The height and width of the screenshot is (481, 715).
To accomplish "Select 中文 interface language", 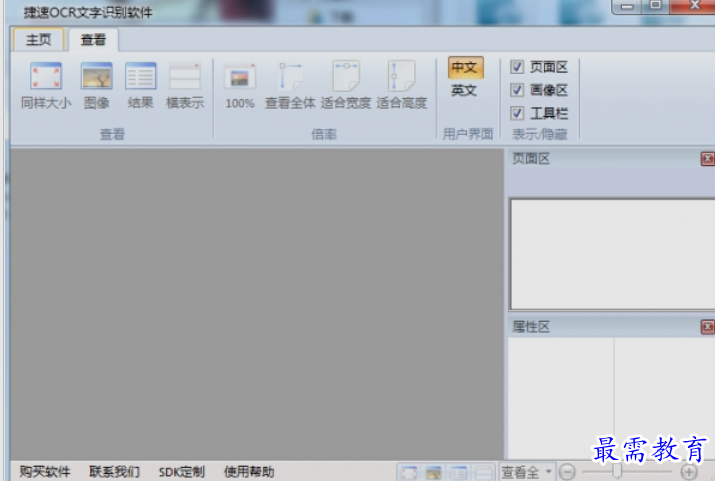I will click(x=465, y=67).
